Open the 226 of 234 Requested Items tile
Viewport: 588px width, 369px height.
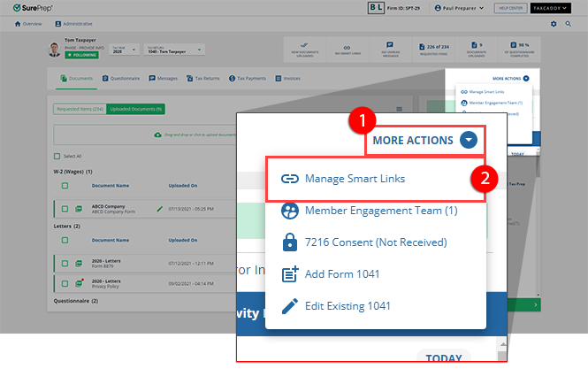tap(433, 50)
